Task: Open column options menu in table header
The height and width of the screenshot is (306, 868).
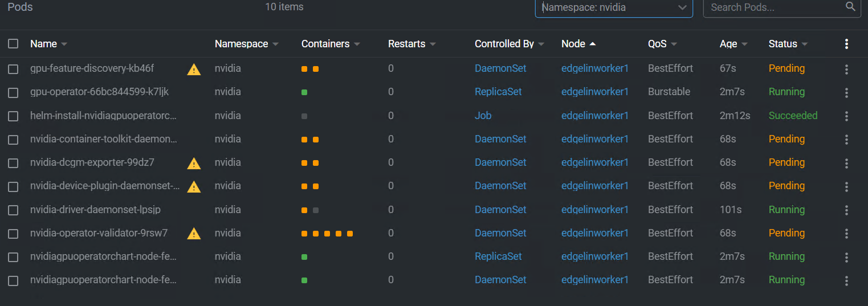Action: (x=846, y=44)
